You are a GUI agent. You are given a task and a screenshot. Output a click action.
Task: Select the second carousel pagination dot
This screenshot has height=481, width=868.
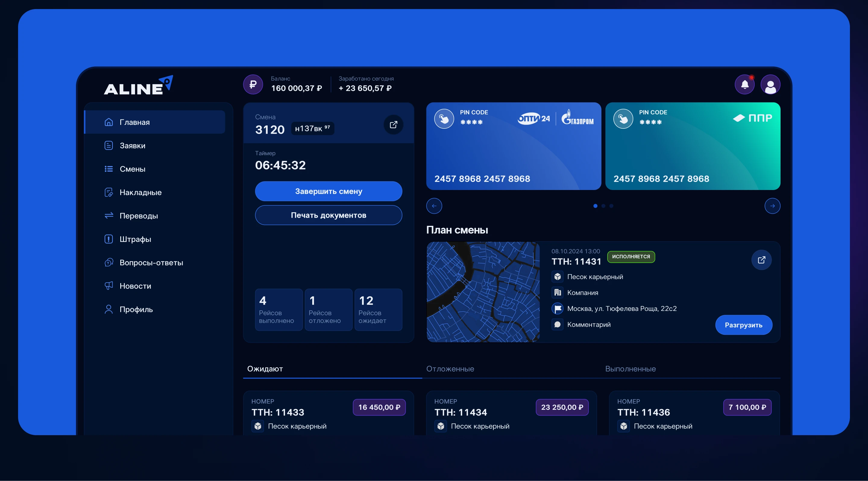click(x=603, y=206)
